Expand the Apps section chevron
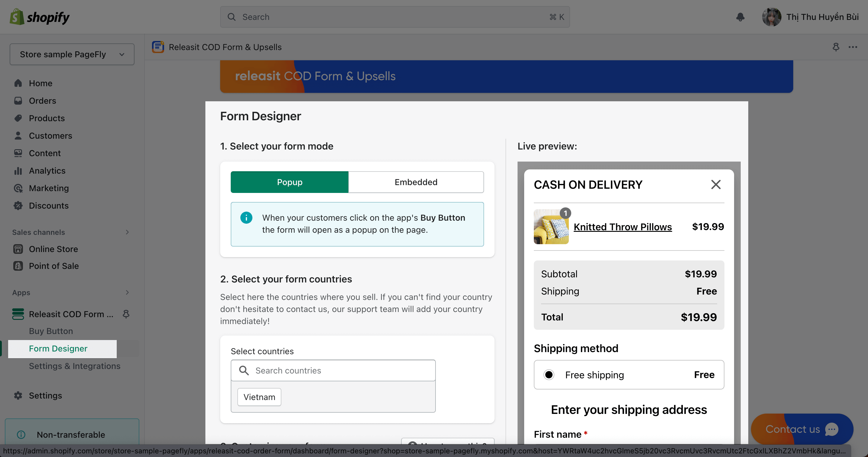Viewport: 868px width, 457px height. [127, 292]
